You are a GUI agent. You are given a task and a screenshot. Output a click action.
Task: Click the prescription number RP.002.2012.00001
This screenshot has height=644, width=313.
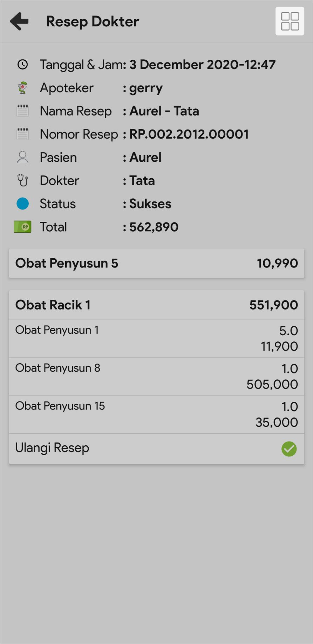[189, 134]
